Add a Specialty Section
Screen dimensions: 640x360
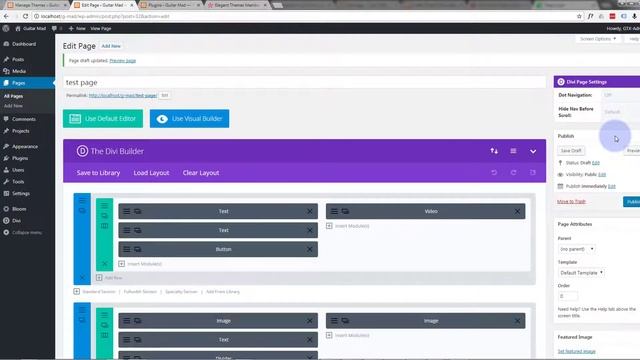click(181, 292)
